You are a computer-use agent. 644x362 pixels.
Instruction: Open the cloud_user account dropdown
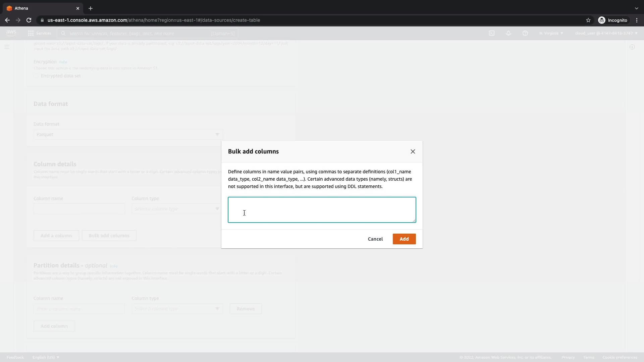coord(606,33)
